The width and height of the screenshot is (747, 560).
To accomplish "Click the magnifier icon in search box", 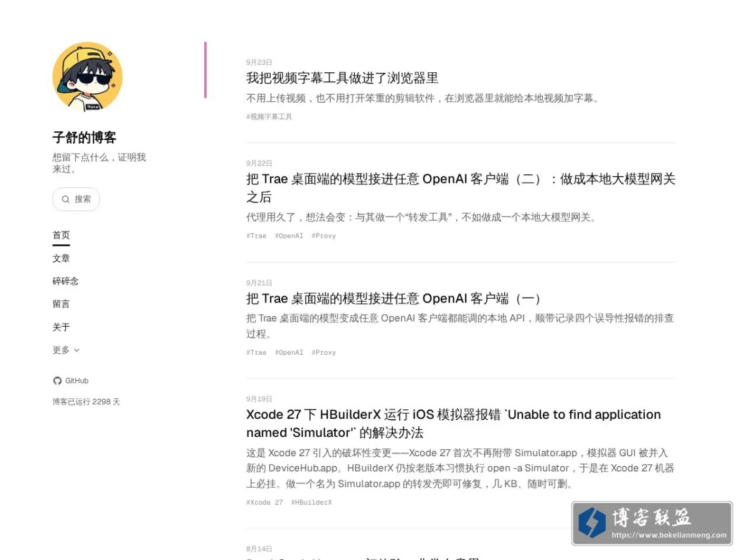I will click(65, 199).
